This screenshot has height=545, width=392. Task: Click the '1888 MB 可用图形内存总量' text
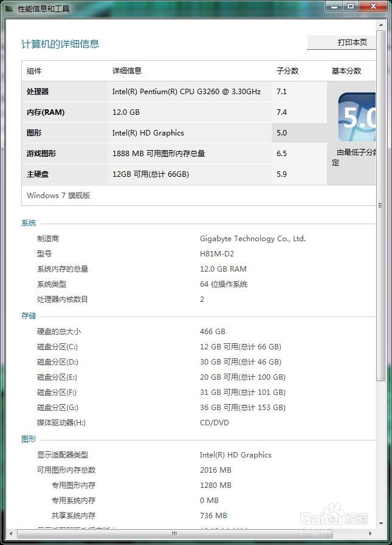[x=159, y=154]
